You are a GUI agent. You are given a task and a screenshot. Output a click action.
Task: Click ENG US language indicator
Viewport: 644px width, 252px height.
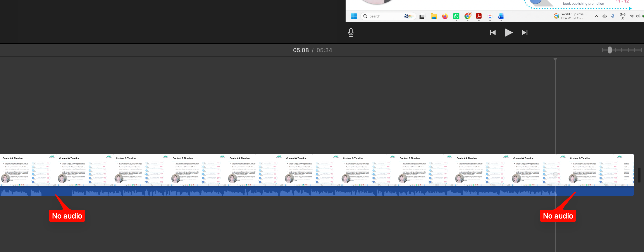(622, 16)
